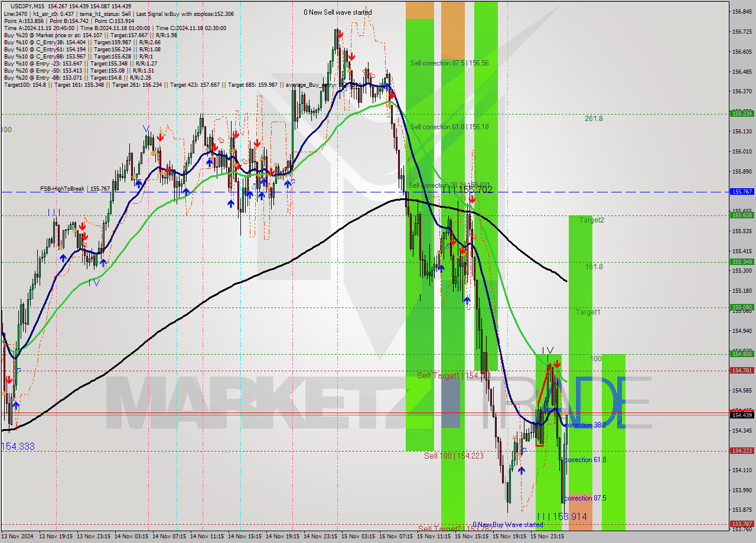Select the blue 154.333 price label

coord(18,447)
